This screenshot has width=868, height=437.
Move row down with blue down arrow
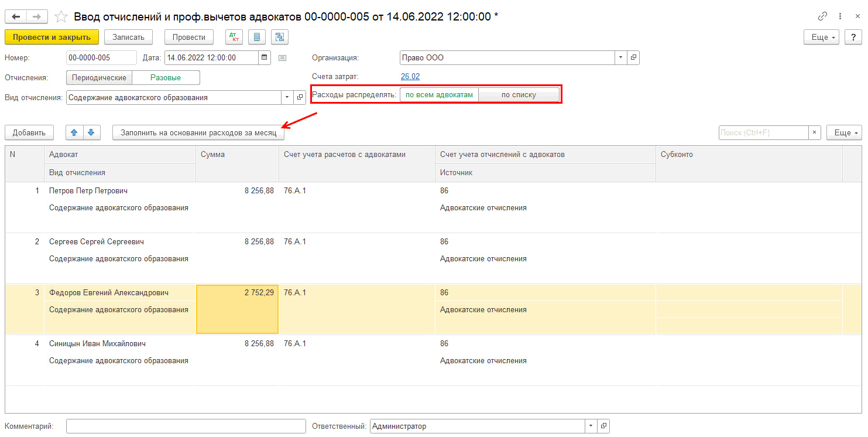[x=91, y=132]
